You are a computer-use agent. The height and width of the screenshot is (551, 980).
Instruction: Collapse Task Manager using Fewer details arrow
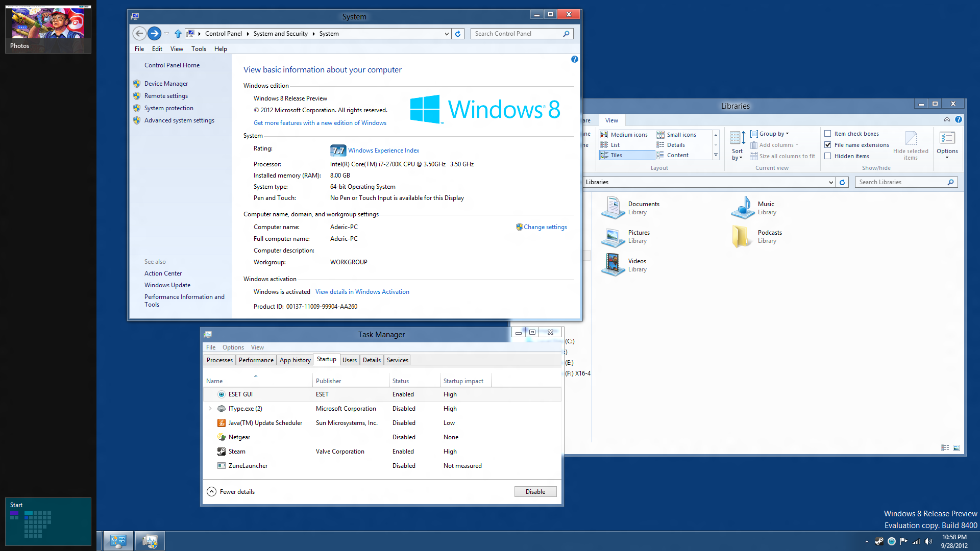[x=212, y=492]
